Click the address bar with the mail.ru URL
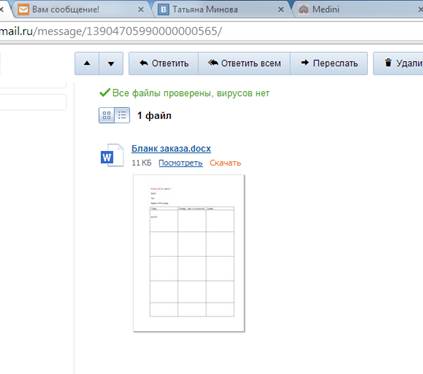The image size is (423, 374). click(x=211, y=31)
